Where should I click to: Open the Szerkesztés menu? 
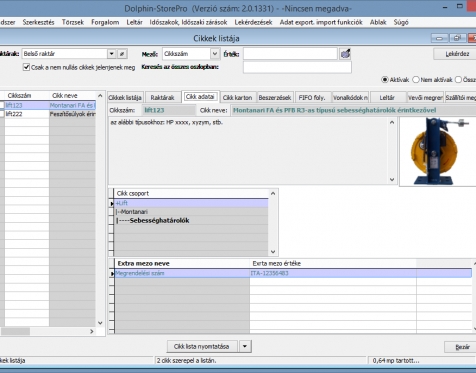(x=39, y=22)
